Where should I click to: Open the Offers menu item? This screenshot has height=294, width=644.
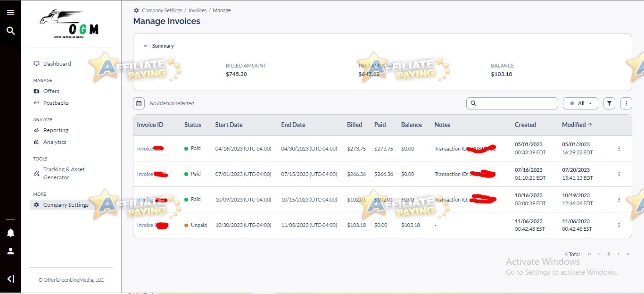tap(51, 91)
